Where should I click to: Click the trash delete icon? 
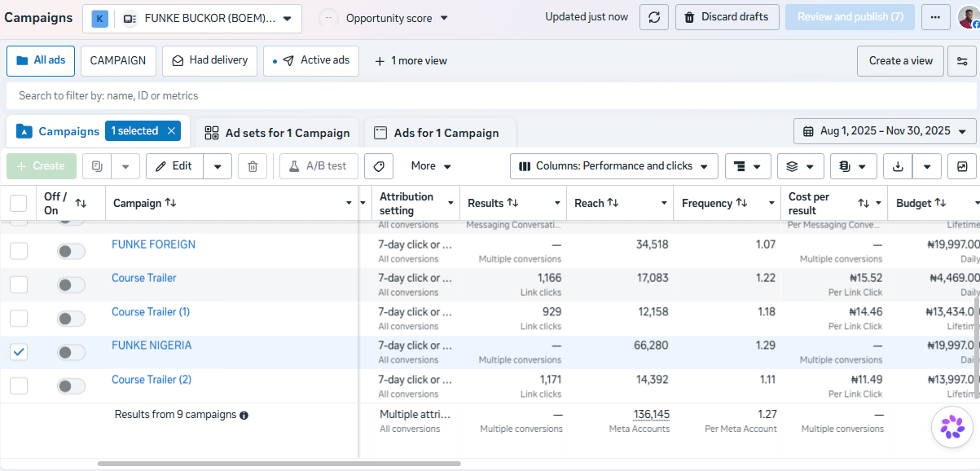pyautogui.click(x=253, y=166)
